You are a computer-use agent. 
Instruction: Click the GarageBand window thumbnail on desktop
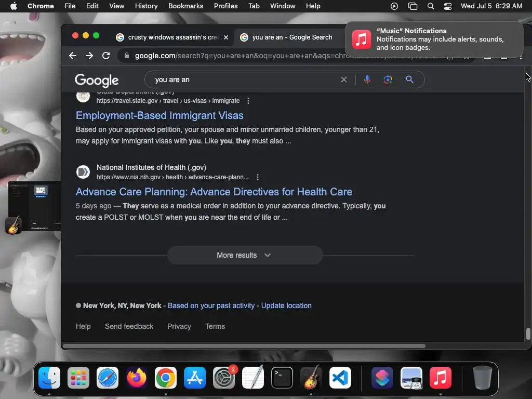34,206
